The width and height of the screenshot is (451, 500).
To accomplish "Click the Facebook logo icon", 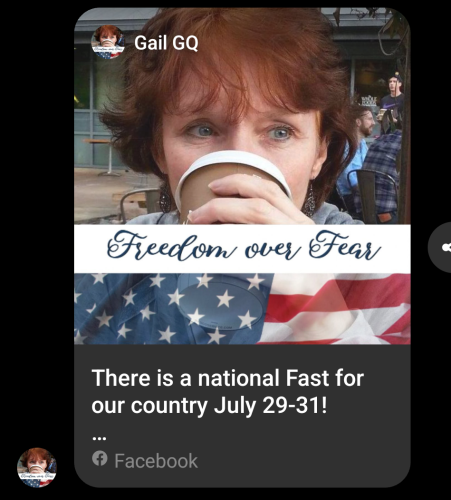I will (100, 458).
